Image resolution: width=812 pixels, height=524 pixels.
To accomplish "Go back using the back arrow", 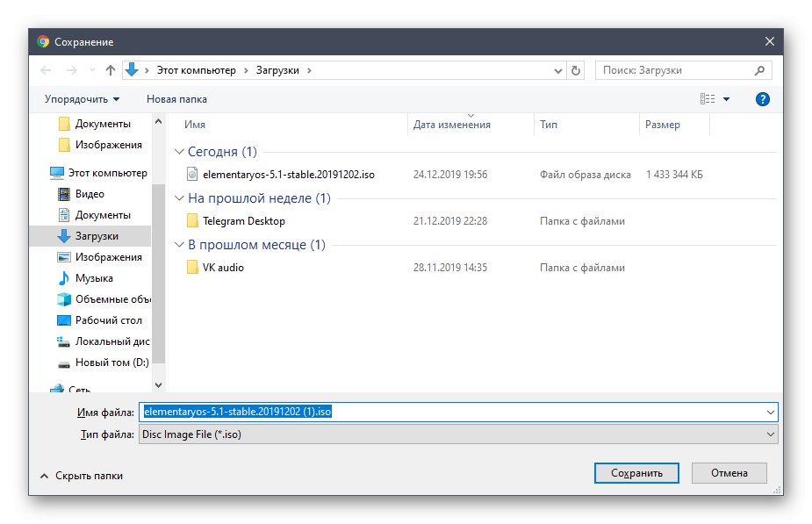I will [x=46, y=70].
